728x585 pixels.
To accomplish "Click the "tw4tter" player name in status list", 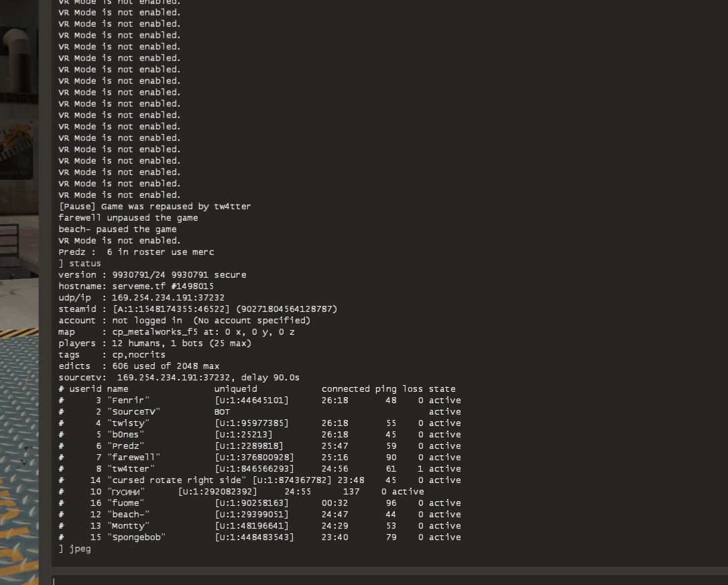I will point(131,469).
